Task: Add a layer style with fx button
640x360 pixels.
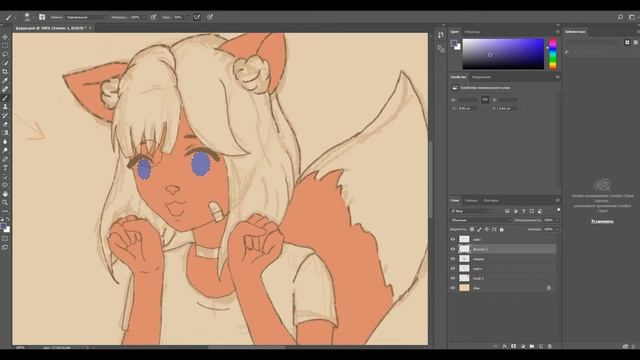Action: (504, 346)
